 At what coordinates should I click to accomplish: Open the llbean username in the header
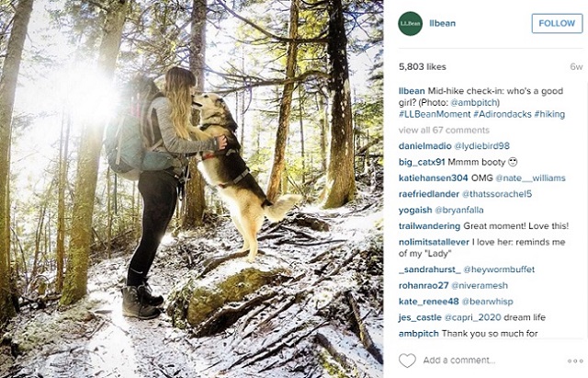[443, 23]
